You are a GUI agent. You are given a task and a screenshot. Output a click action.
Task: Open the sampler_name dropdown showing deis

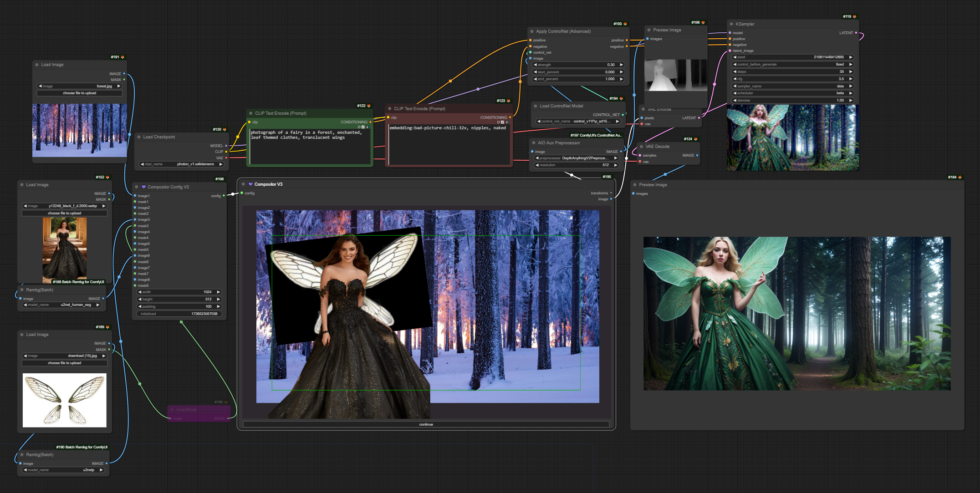(792, 86)
